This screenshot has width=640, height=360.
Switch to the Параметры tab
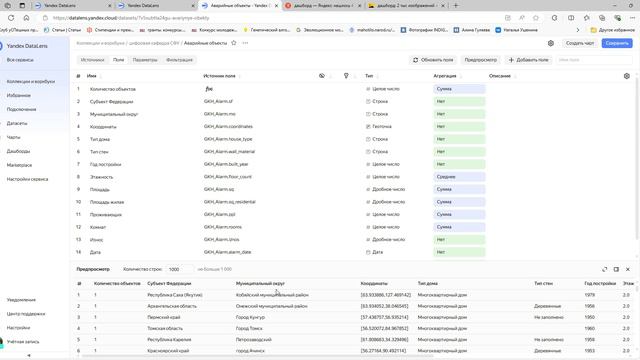[x=145, y=60]
